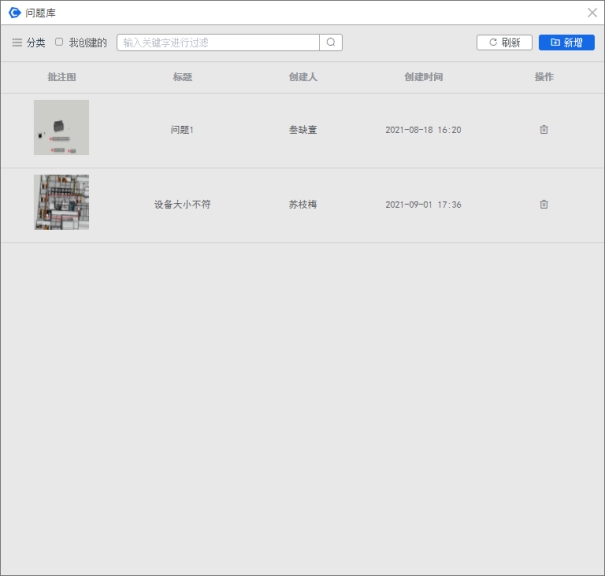The width and height of the screenshot is (605, 577).
Task: Focus the keyword filter search field
Action: [218, 43]
